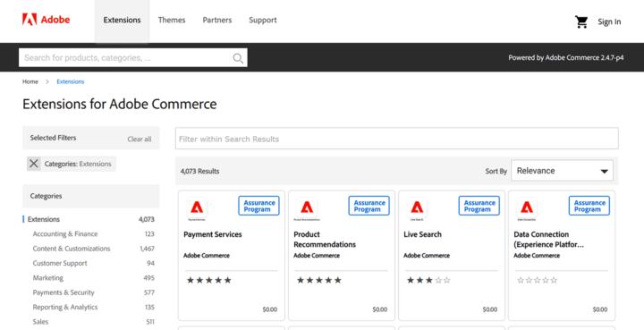This screenshot has width=644, height=330.
Task: Click Sign In
Action: (609, 21)
